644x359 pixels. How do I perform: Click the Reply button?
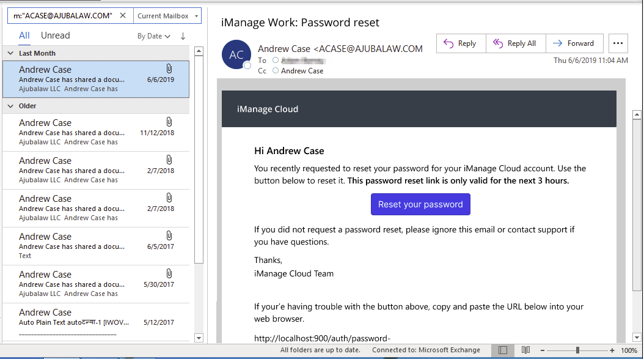(x=461, y=43)
